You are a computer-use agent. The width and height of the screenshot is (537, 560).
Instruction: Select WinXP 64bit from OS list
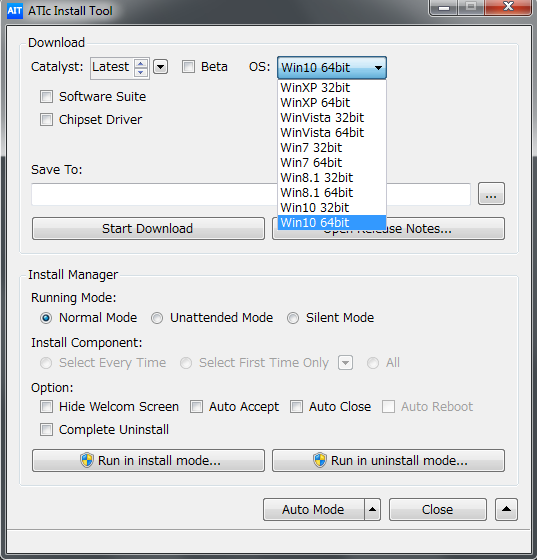332,102
